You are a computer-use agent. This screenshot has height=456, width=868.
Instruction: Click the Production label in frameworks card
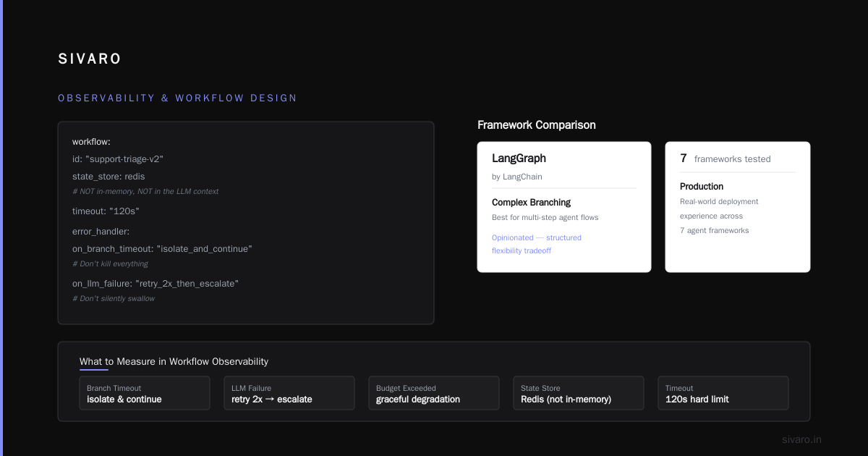[702, 187]
